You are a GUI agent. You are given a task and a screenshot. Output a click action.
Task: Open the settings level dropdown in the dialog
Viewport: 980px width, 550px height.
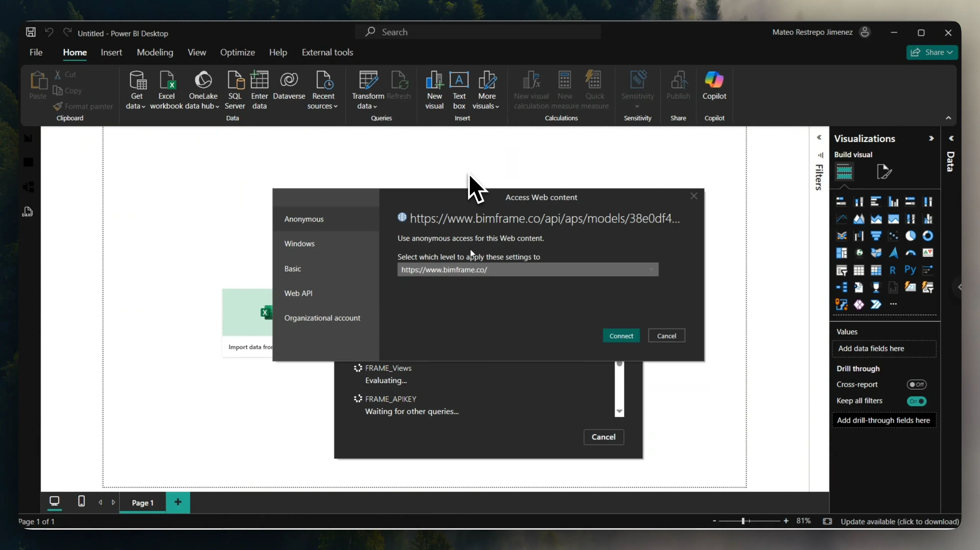click(x=652, y=269)
